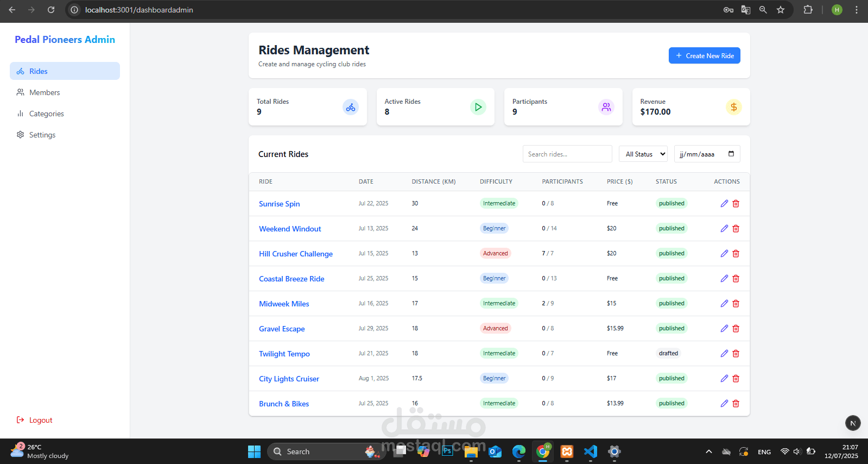
Task: Open Microsoft Edge from the taskbar
Action: tap(519, 452)
